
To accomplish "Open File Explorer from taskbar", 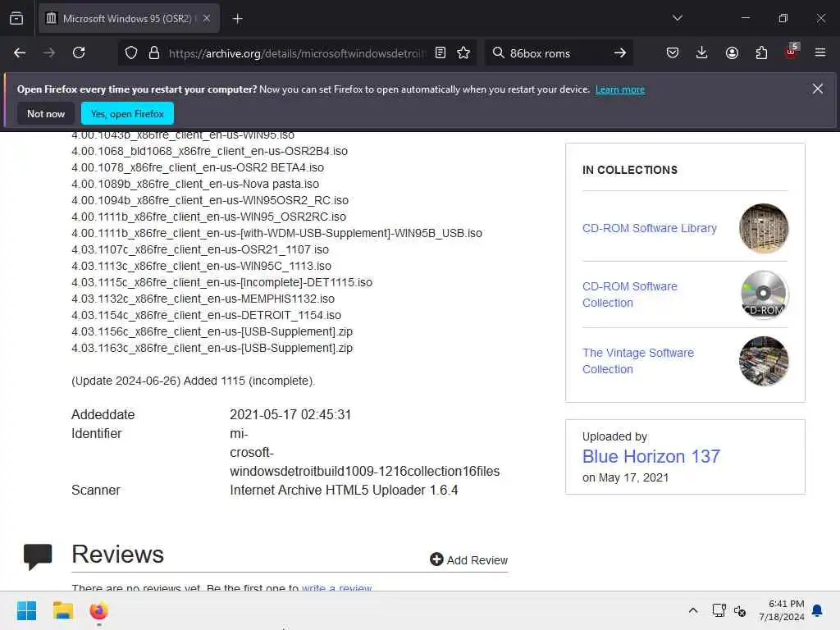I will [x=62, y=610].
